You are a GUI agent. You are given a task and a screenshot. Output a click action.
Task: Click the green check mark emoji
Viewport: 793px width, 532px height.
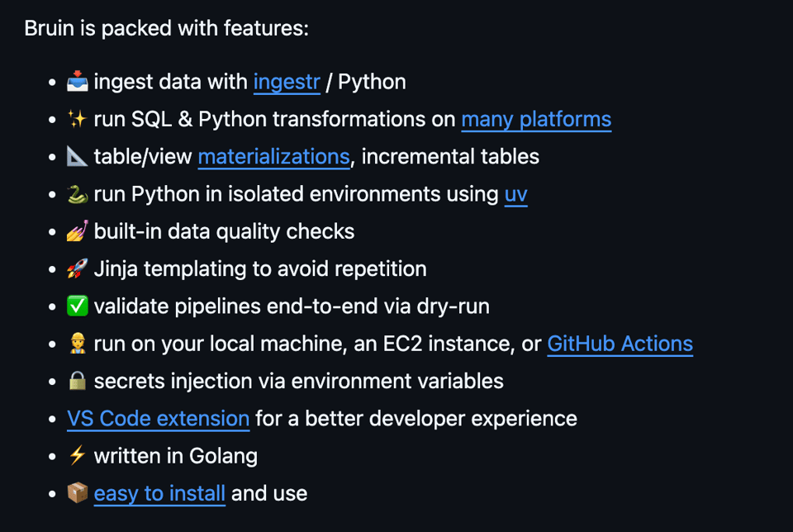point(78,306)
